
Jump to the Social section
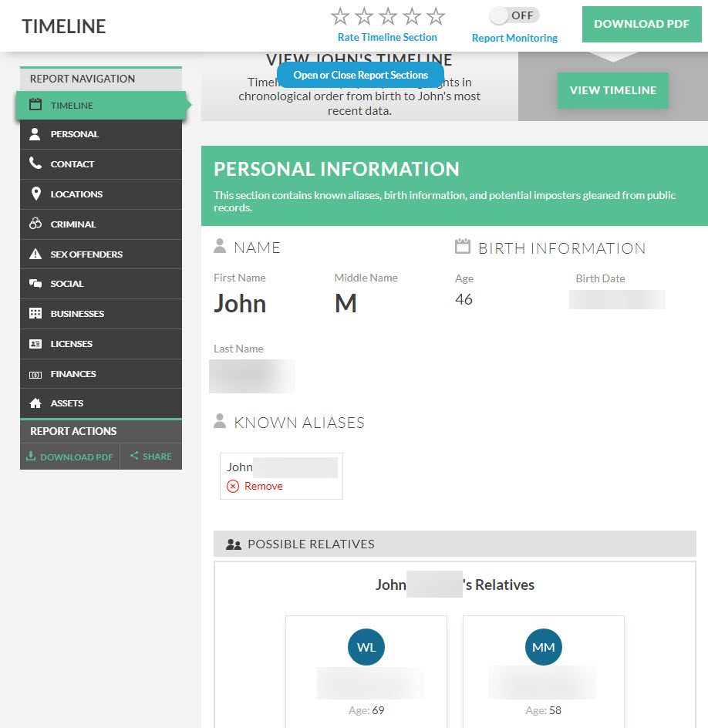coord(101,284)
